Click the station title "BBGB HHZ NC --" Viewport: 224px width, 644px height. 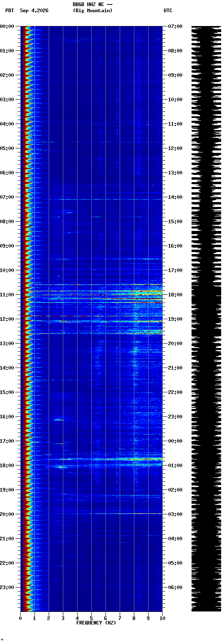tap(93, 4)
